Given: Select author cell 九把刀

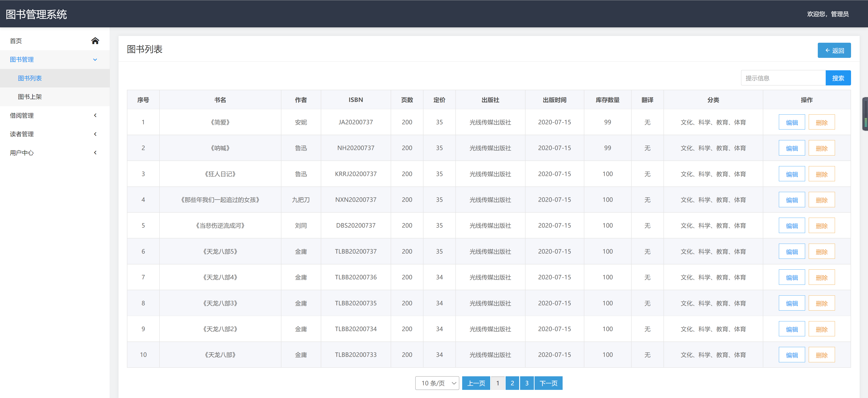Looking at the screenshot, I should tap(301, 200).
